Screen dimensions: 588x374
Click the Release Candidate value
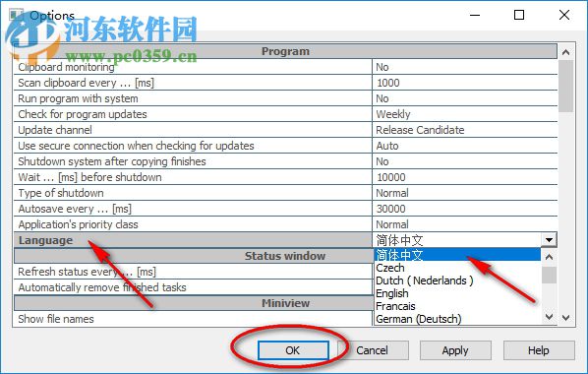click(465, 130)
